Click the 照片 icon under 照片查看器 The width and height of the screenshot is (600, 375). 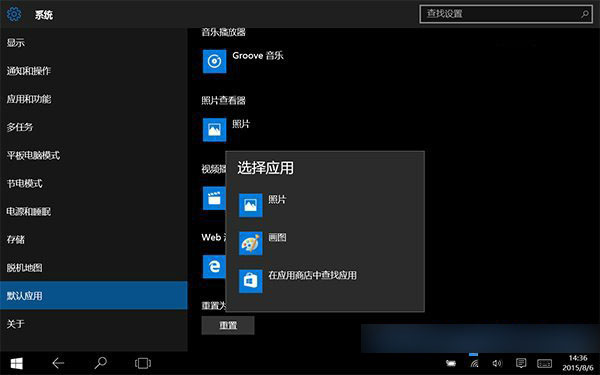214,129
